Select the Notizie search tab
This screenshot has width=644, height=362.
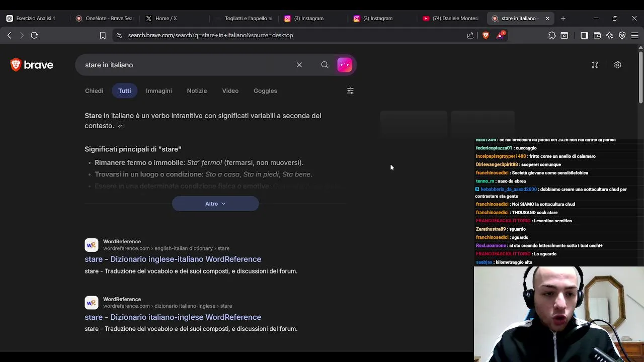pyautogui.click(x=197, y=91)
